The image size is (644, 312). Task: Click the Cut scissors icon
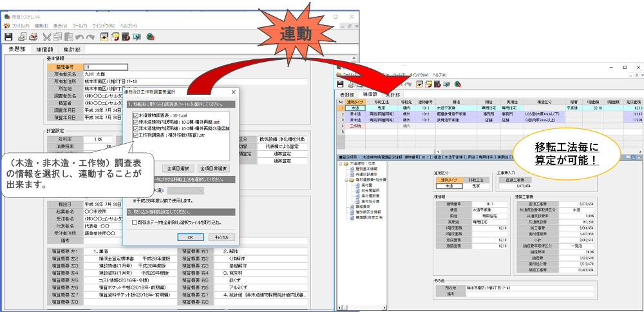47,37
